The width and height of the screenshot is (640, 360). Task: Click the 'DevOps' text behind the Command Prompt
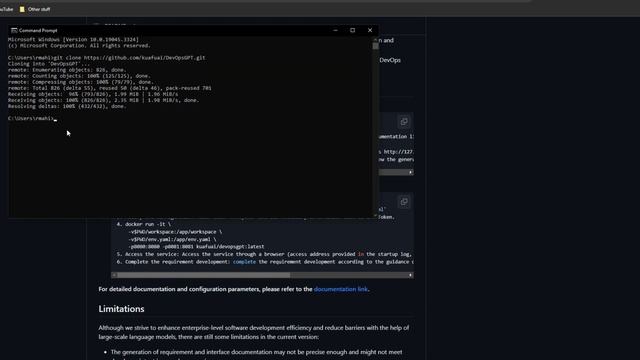[390, 60]
